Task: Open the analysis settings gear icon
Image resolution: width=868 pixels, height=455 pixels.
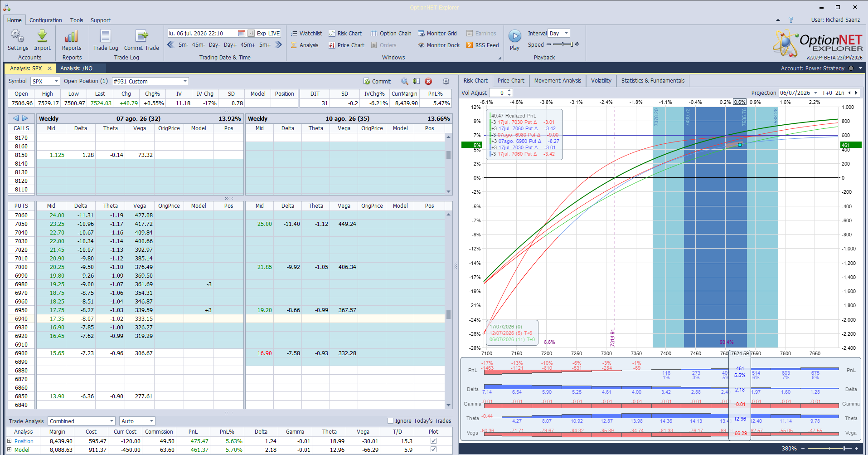Action: coord(446,82)
